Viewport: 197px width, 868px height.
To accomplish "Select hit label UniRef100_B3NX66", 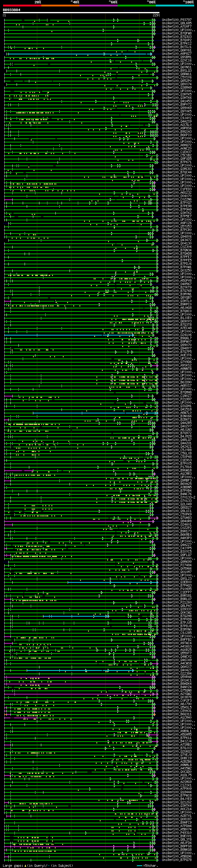I will tap(177, 416).
